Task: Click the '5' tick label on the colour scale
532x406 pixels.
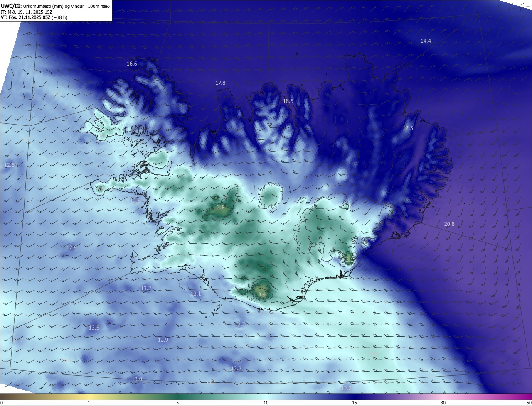Action: (x=177, y=403)
